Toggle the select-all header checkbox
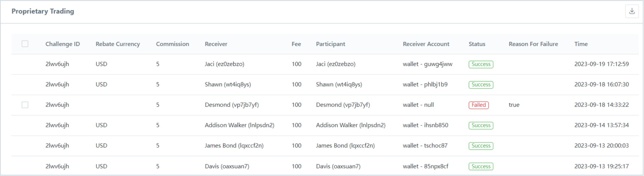This screenshot has width=644, height=176. click(x=25, y=44)
